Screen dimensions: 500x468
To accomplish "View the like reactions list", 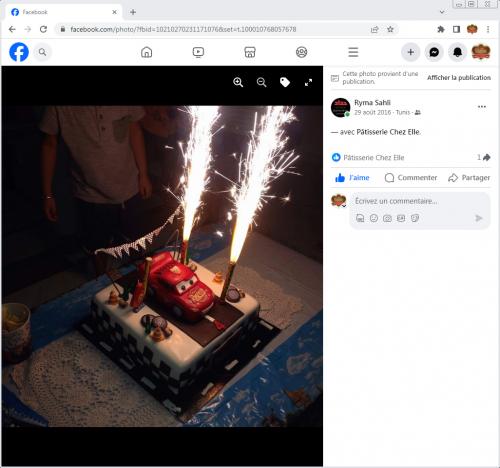I will (368, 157).
